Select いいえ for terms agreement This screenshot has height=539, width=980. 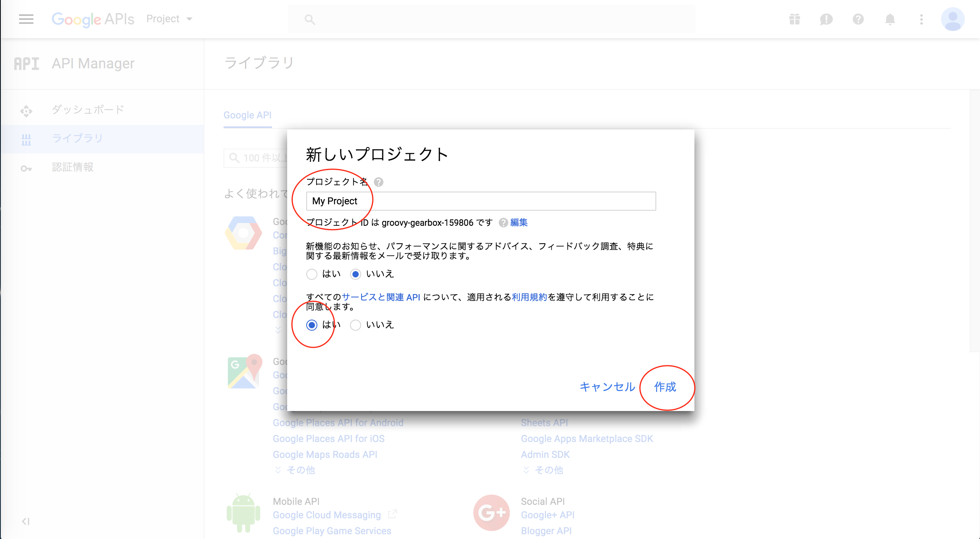[x=355, y=325]
